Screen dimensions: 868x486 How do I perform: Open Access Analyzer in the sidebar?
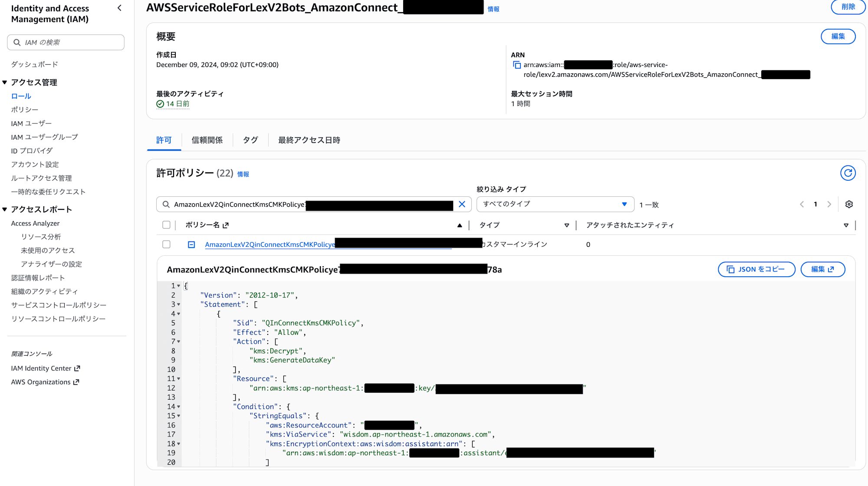36,223
